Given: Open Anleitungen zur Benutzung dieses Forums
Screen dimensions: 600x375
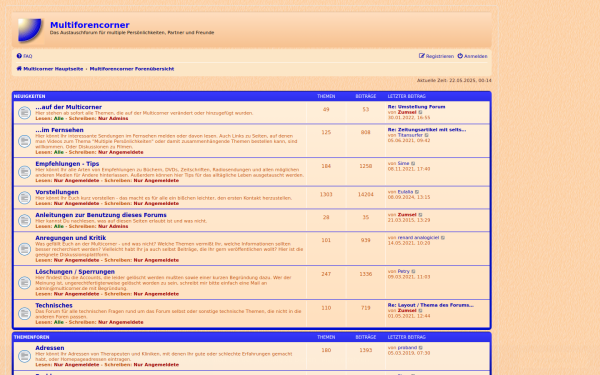Looking at the screenshot, I should [x=101, y=215].
